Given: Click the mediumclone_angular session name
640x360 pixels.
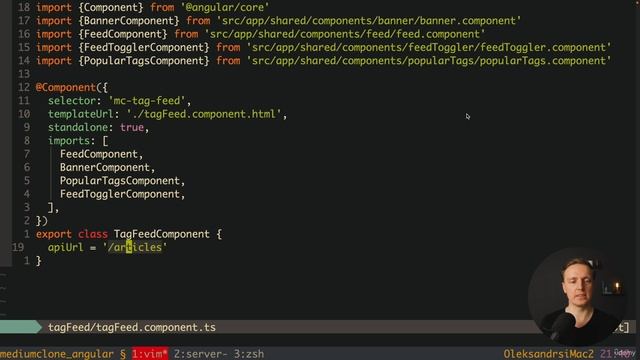Looking at the screenshot, I should 57,354.
